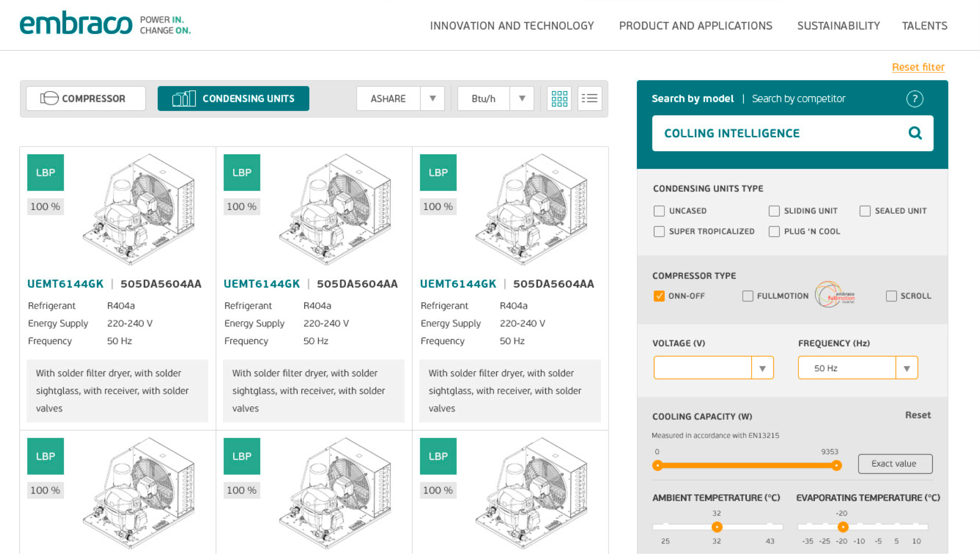Click the evaporating temperature slider handle
Viewport: 980px width, 554px height.
843,527
